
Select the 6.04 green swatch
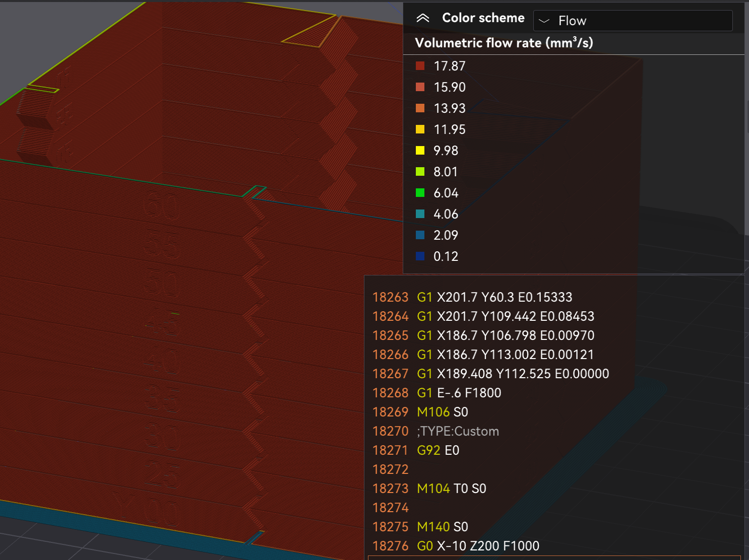coord(420,193)
